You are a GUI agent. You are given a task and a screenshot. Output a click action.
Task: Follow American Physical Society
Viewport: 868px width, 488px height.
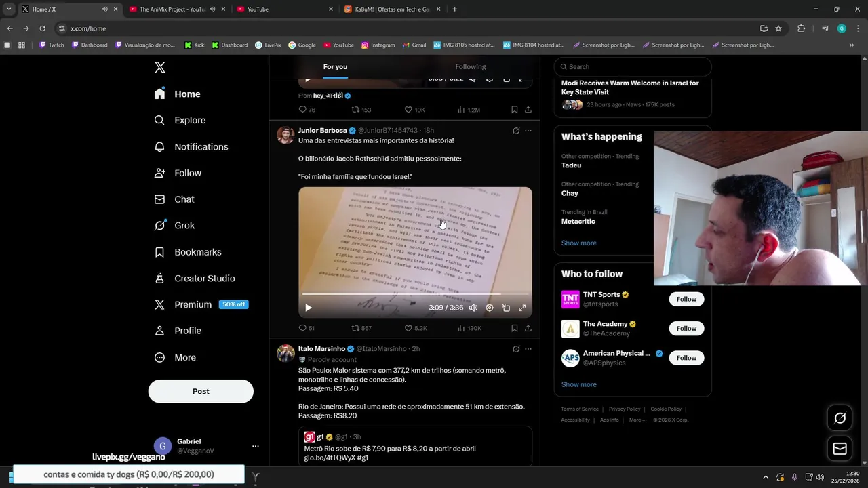[686, 358]
